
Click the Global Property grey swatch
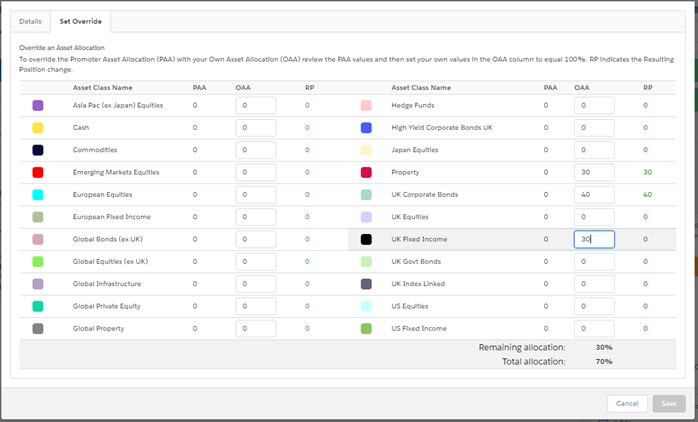38,329
